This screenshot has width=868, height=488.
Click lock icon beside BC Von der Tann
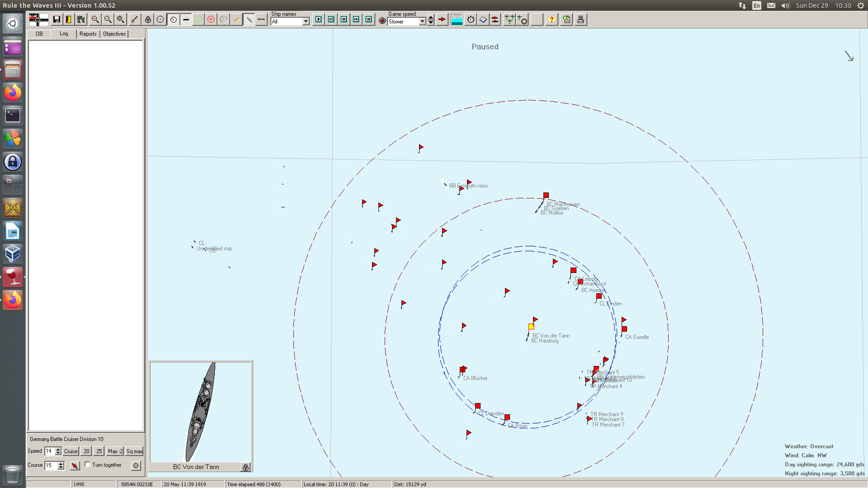[x=245, y=467]
